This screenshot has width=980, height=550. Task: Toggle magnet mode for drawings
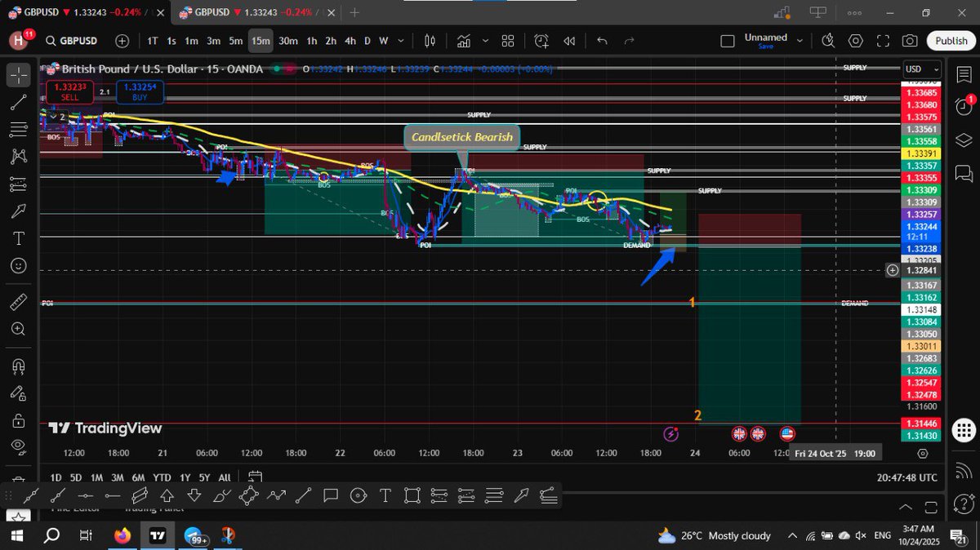19,365
